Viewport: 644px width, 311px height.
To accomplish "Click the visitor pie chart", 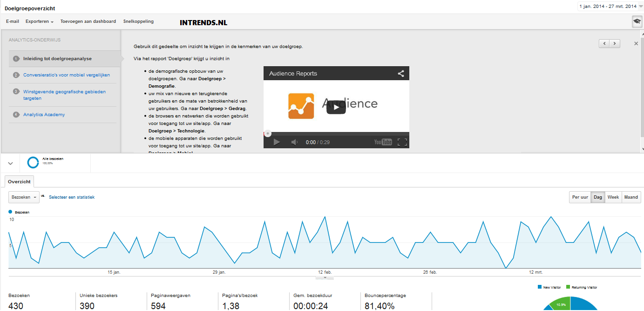I will click(570, 304).
